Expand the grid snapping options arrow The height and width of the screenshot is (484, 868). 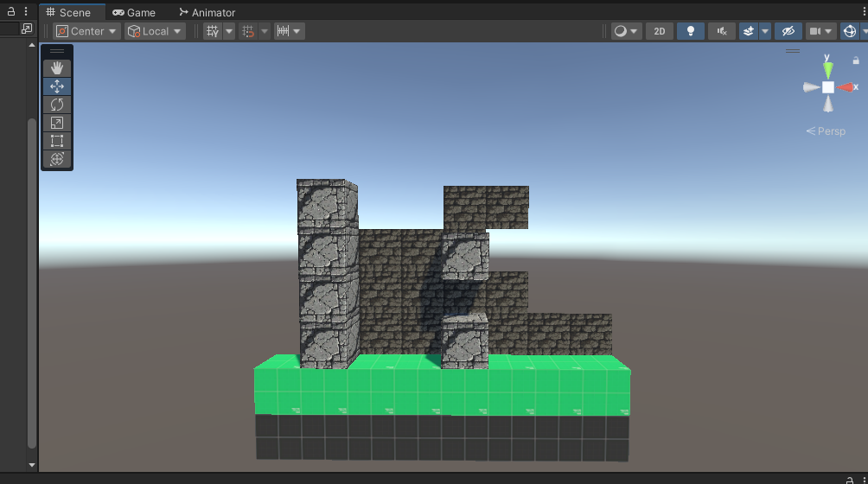264,31
